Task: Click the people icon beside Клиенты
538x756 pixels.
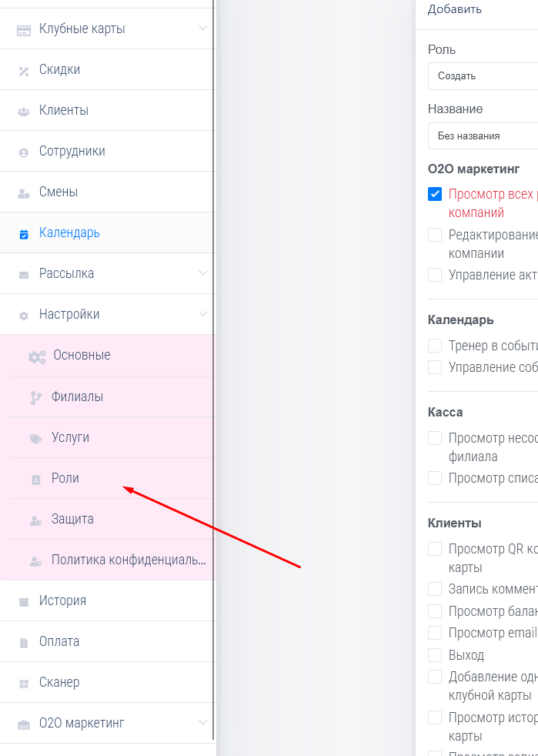Action: click(x=24, y=111)
